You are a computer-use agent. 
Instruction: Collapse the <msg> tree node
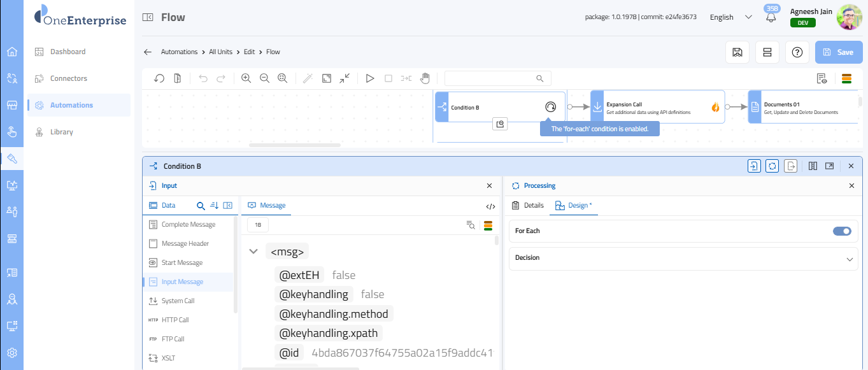[253, 252]
